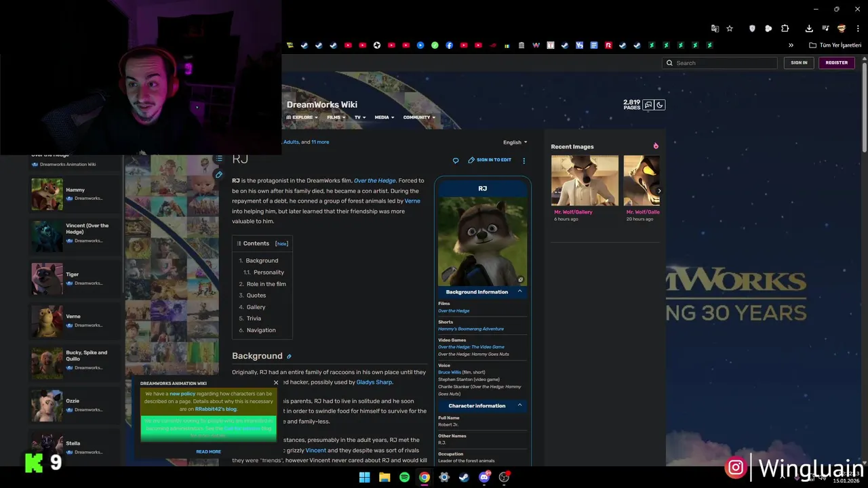Expand the '11 more' categories link
This screenshot has height=488, width=868.
[x=320, y=142]
